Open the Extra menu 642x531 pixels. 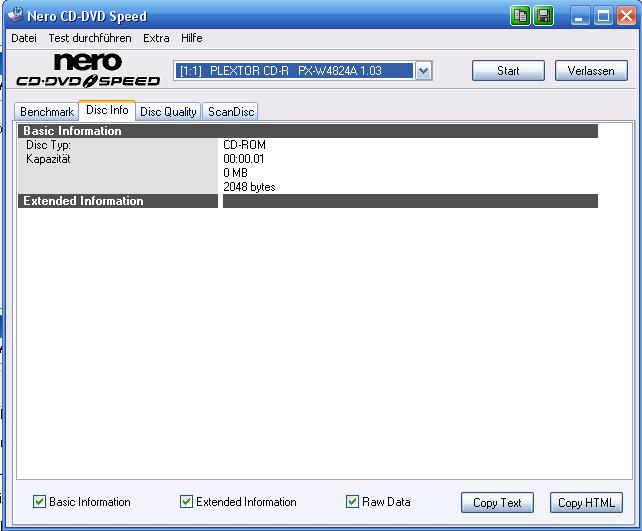156,38
